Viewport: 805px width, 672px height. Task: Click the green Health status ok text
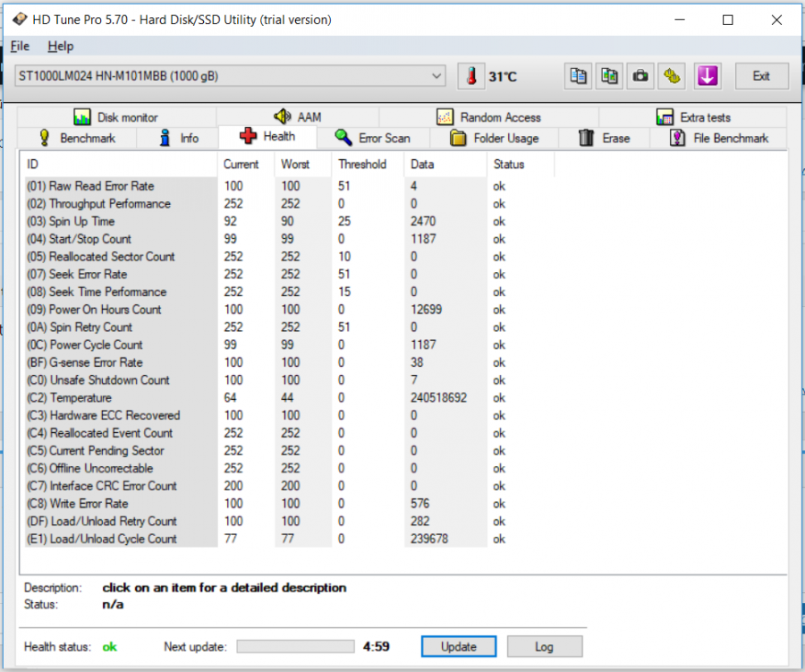(109, 647)
